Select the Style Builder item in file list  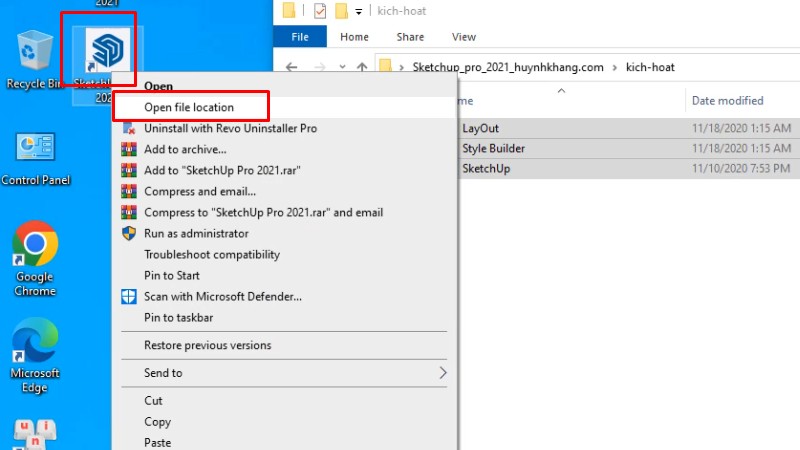493,149
